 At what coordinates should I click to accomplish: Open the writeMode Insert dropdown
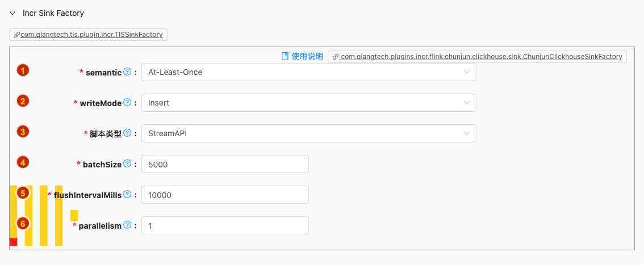(x=308, y=103)
